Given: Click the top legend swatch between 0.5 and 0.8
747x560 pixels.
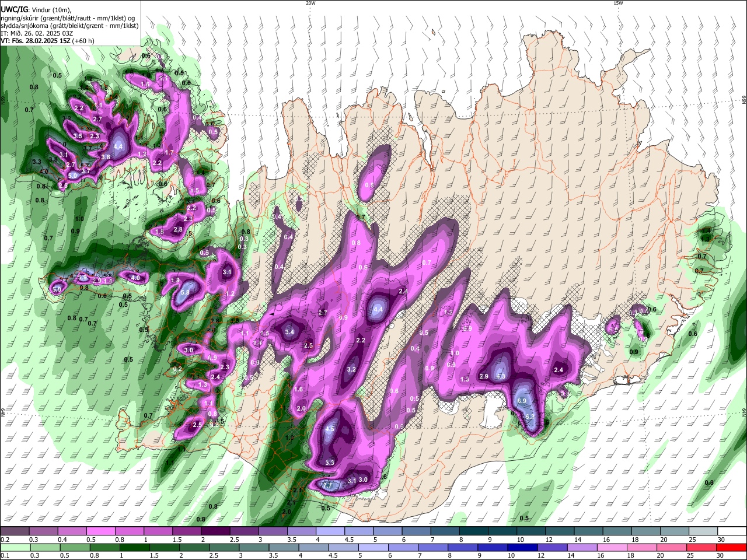Looking at the screenshot, I should (100, 531).
